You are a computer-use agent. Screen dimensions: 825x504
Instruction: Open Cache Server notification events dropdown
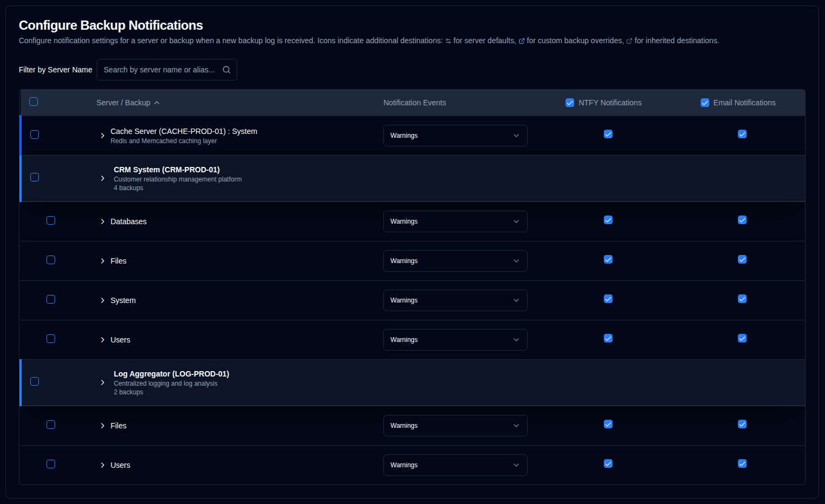(455, 136)
